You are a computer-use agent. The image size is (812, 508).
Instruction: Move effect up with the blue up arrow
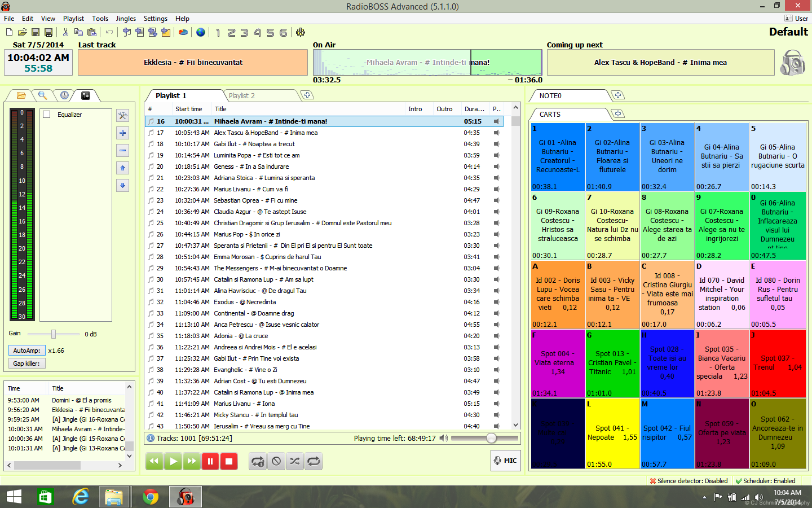coord(122,168)
